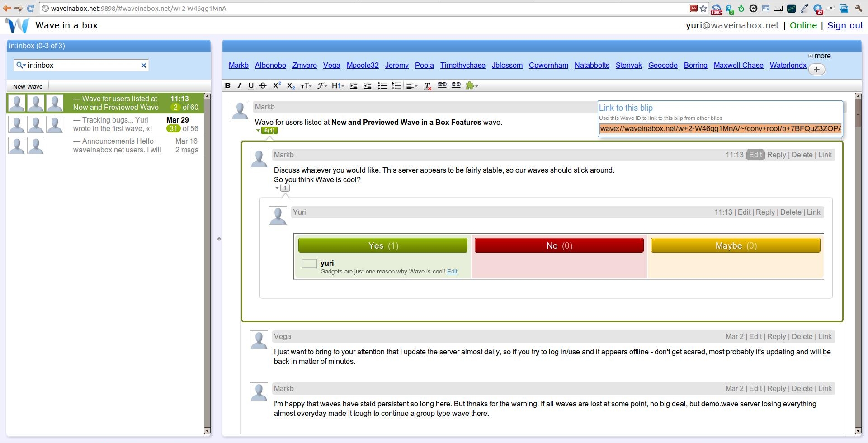The height and width of the screenshot is (443, 868).
Task: Toggle checkbox next to yuri's vote
Action: pos(309,264)
